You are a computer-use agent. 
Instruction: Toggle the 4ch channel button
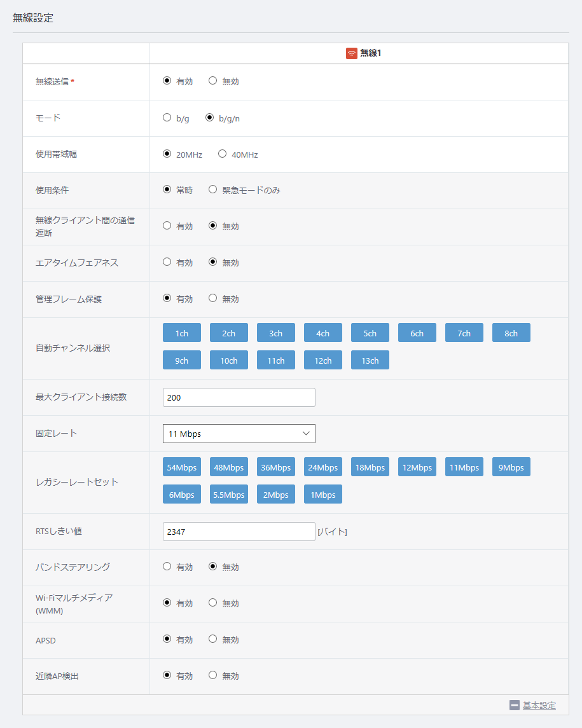coord(323,333)
